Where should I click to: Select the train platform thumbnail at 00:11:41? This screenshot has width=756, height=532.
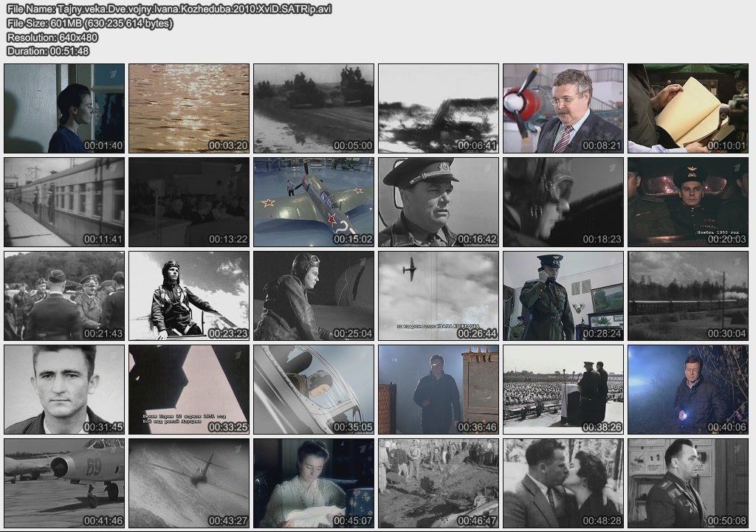(x=64, y=202)
